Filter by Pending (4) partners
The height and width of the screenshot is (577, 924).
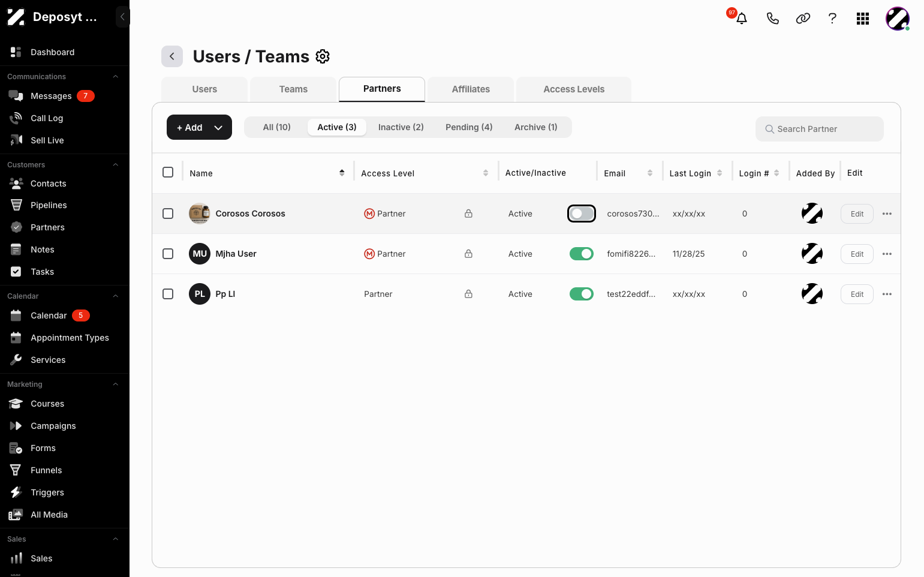point(469,127)
